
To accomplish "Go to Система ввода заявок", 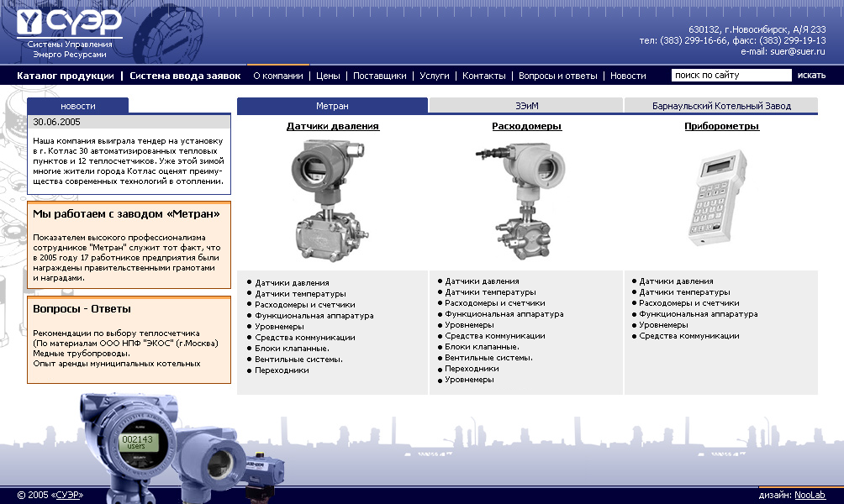I will (185, 76).
